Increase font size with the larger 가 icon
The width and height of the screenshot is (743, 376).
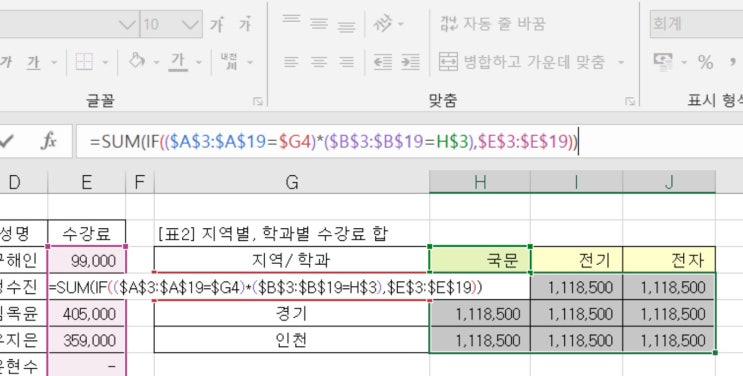(217, 24)
